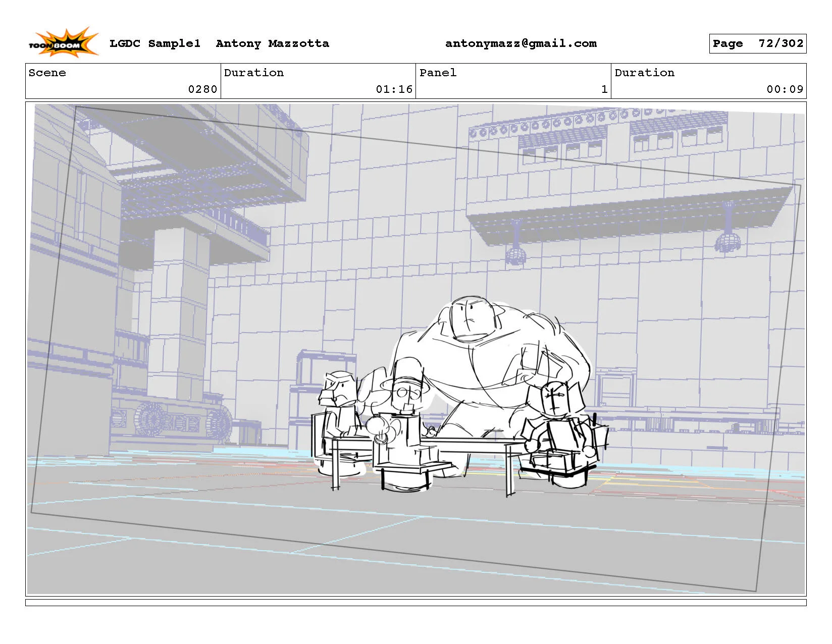
Task: Click the author name 'Antony Mazzotta'
Action: click(x=272, y=43)
